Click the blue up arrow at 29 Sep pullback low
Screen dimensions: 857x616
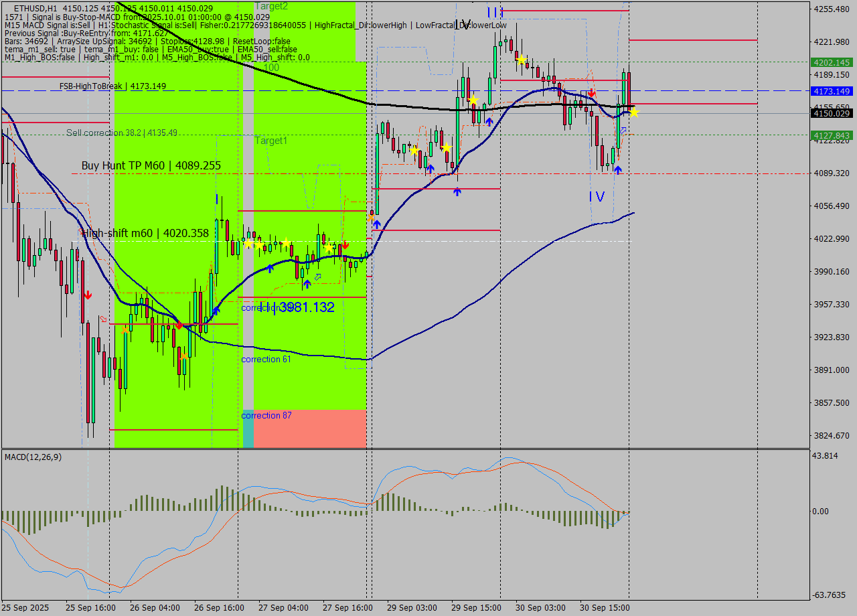[457, 191]
